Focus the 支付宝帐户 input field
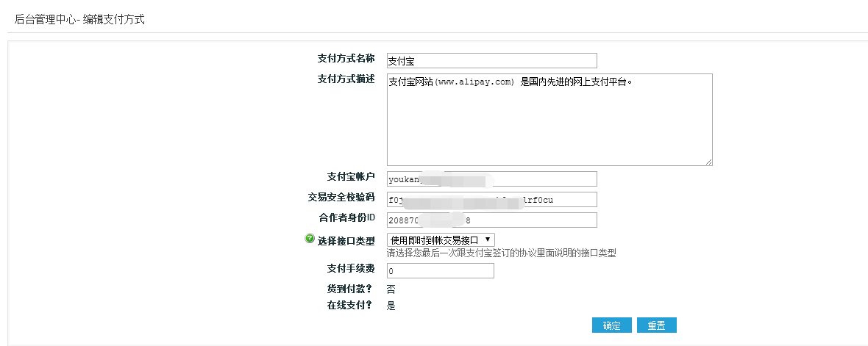Screen dimensions: 868x346 point(491,179)
